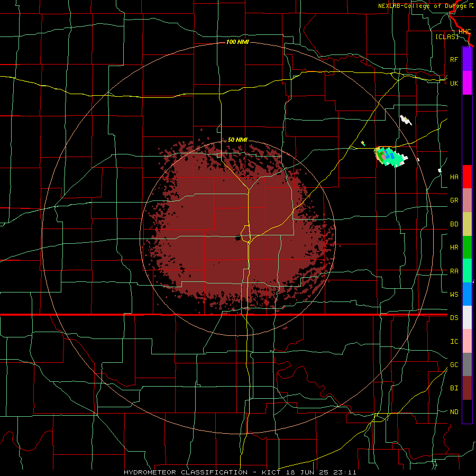Click the 'HR' legend label
This screenshot has width=476, height=476.
click(x=454, y=248)
